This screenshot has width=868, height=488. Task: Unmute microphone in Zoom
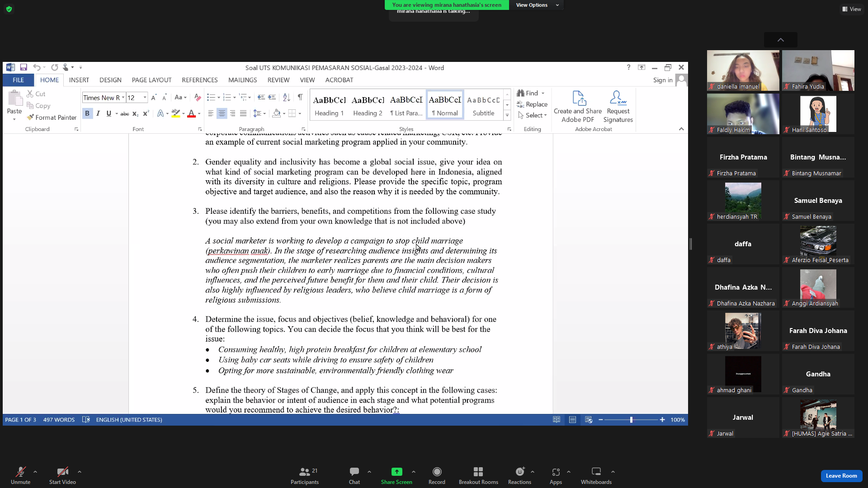[20, 476]
